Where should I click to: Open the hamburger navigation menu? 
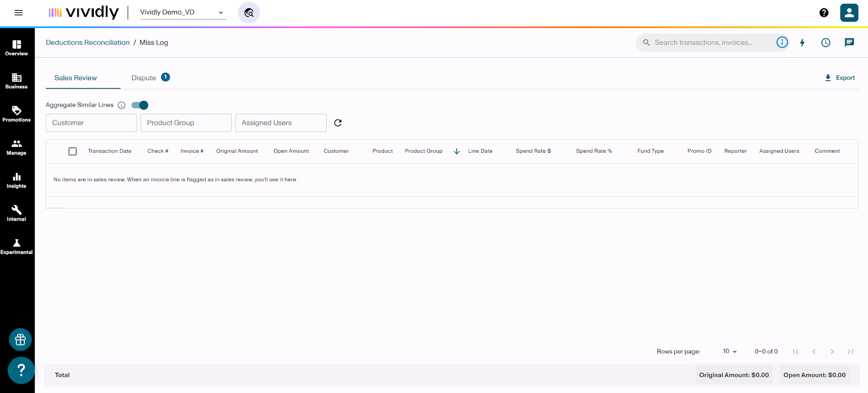[18, 12]
